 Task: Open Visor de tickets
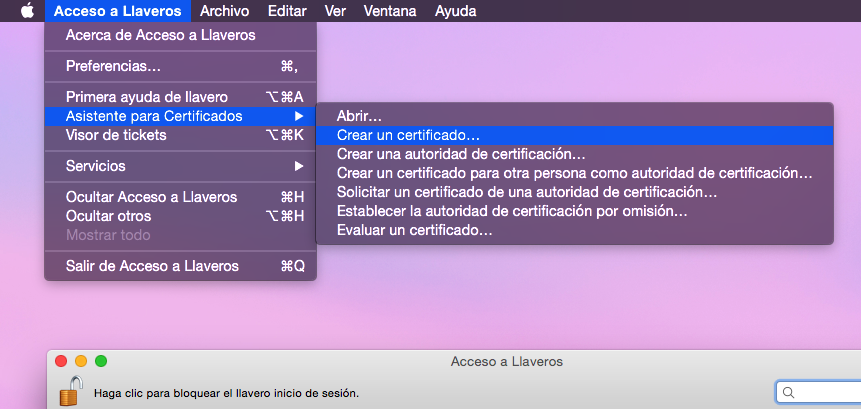tap(181, 135)
